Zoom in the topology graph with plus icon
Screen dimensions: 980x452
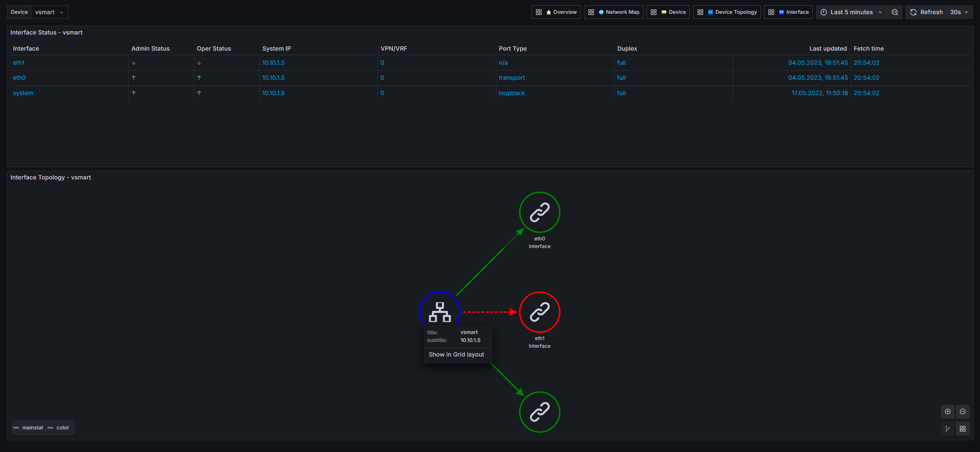click(948, 412)
